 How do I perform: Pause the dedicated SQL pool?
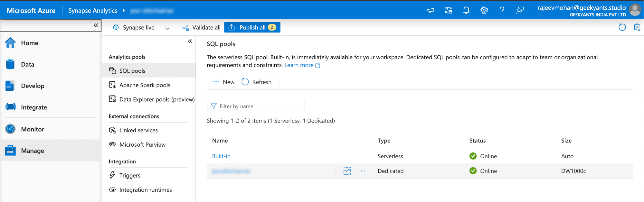(x=333, y=171)
